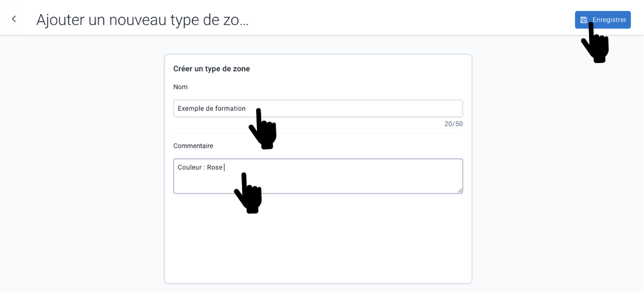Click the "Nom" field label
This screenshot has width=644, height=292.
pyautogui.click(x=180, y=87)
